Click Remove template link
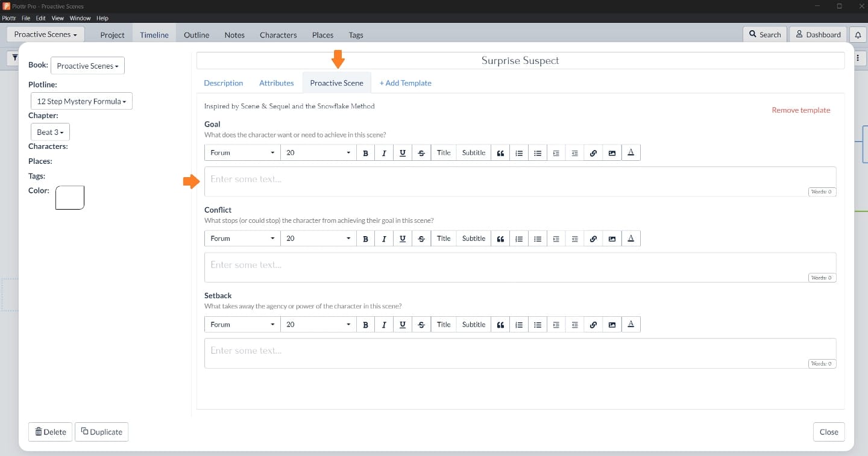Viewport: 868px width, 456px height. 800,110
